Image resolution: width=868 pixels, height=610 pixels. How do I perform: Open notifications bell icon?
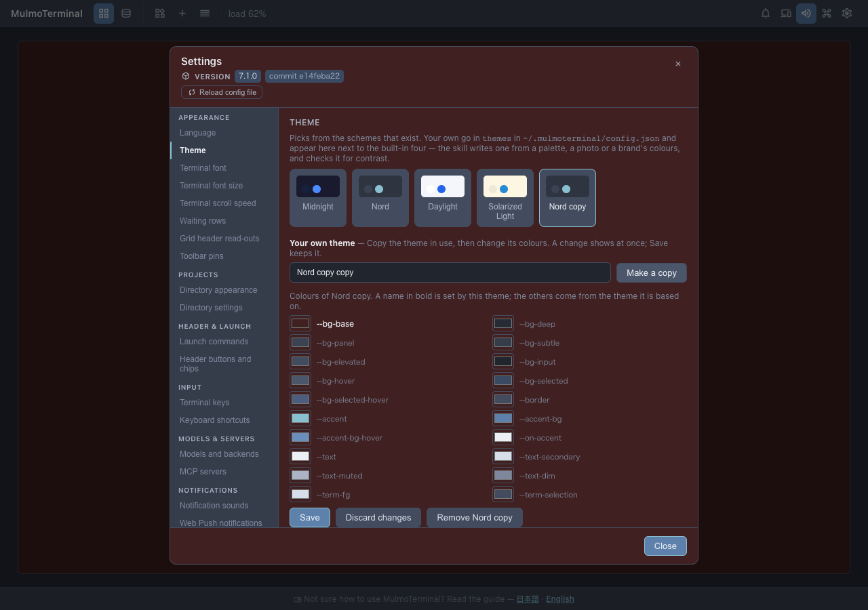click(x=766, y=14)
